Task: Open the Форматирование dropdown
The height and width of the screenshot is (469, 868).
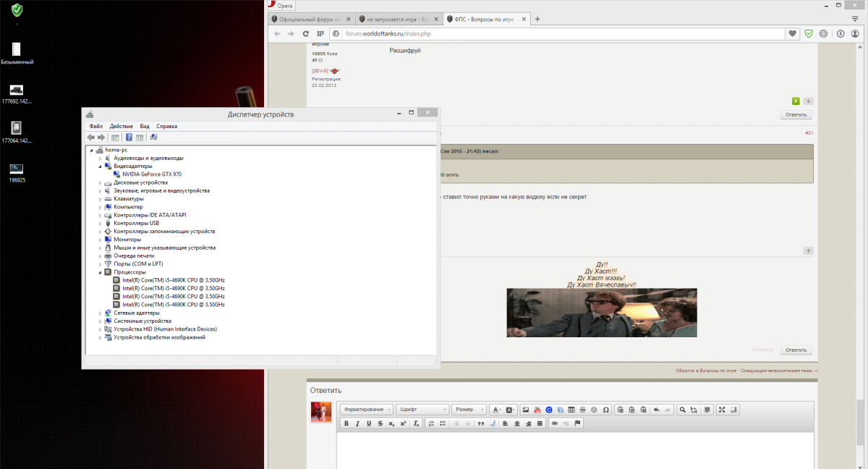Action: tap(367, 410)
